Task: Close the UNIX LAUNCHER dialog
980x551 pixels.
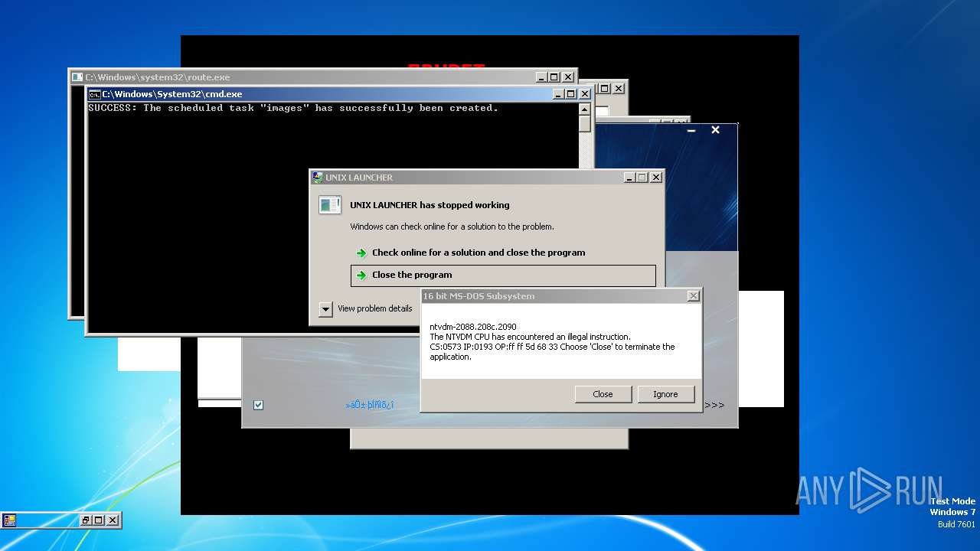Action: [656, 178]
